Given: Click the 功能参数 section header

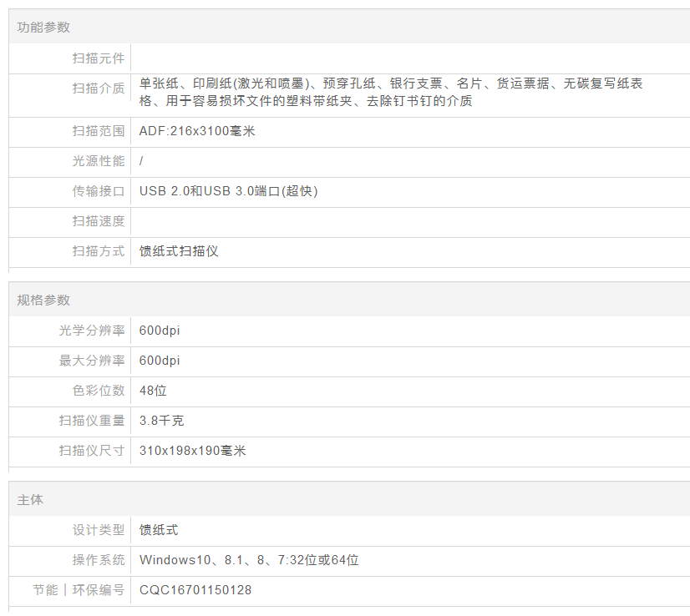Looking at the screenshot, I should 43,28.
